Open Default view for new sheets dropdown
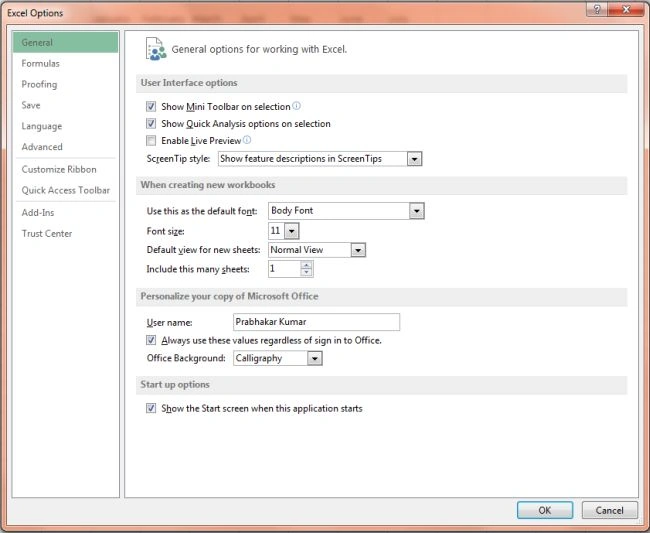This screenshot has height=533, width=650. [x=358, y=250]
